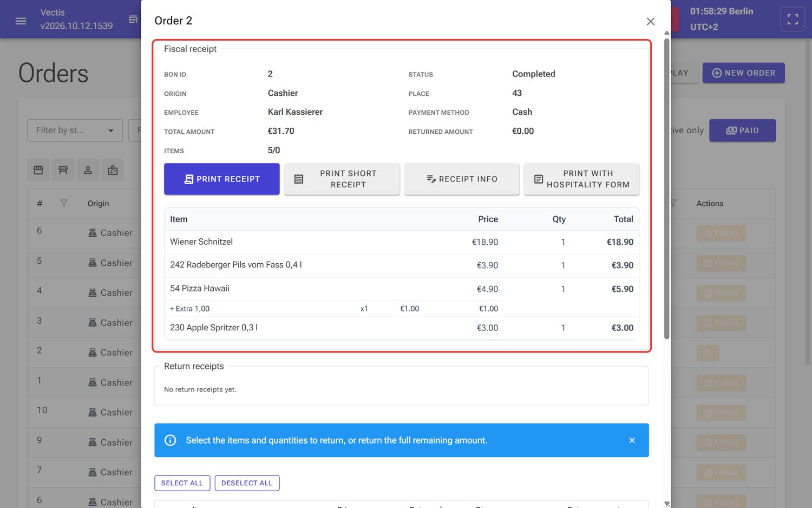Click the No return receipts yet text
Viewport: 812px width, 508px height.
[x=200, y=389]
